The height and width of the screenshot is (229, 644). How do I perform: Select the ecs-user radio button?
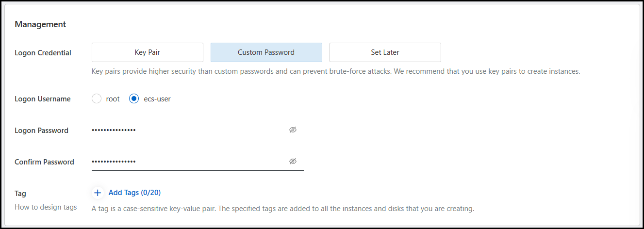click(x=134, y=99)
